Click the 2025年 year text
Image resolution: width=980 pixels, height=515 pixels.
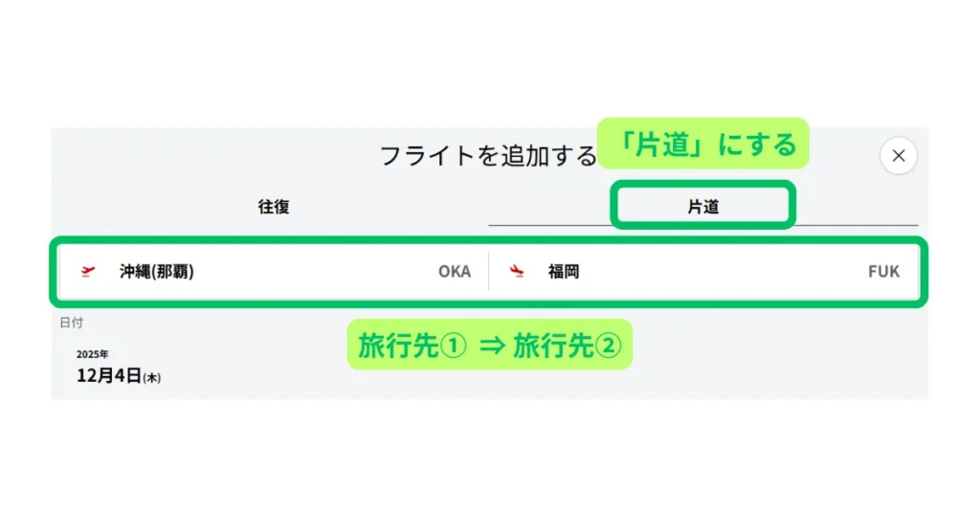coord(93,354)
